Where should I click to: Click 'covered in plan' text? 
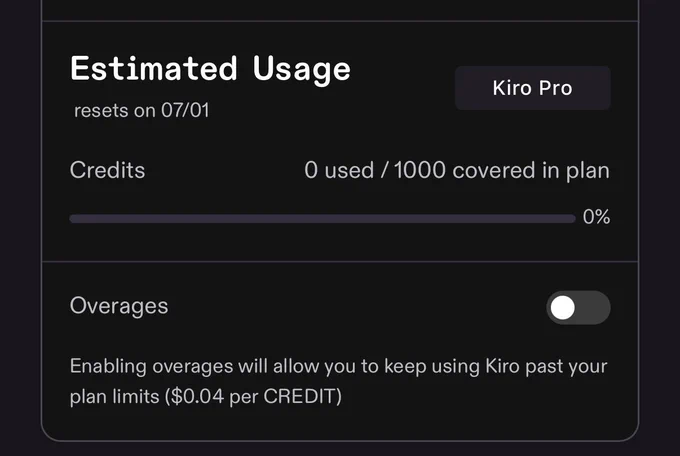531,171
